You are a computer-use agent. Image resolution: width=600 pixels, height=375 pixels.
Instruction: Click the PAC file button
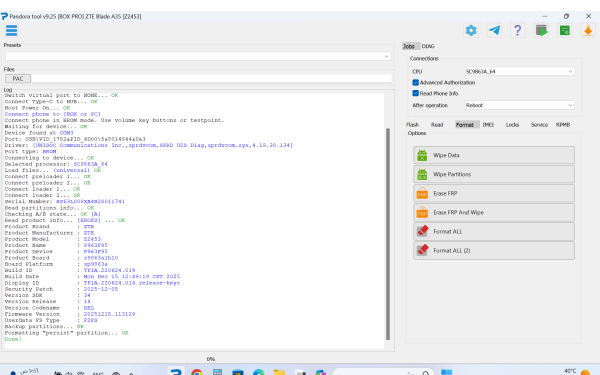[18, 78]
